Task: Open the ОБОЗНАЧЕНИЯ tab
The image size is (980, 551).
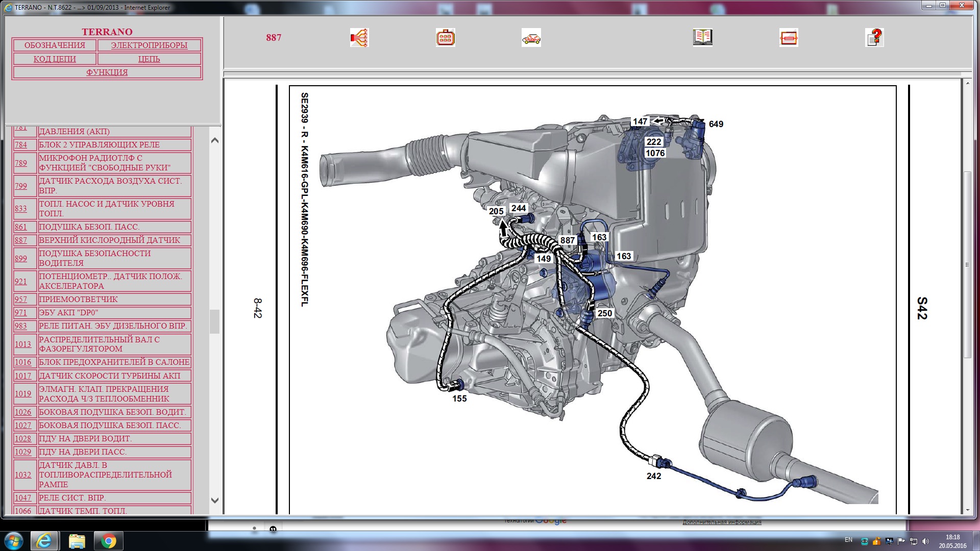Action: click(55, 45)
